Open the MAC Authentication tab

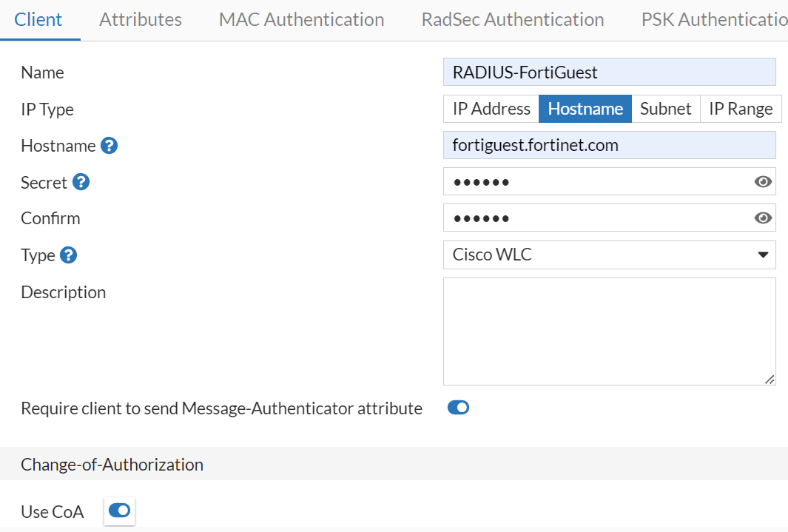(300, 19)
